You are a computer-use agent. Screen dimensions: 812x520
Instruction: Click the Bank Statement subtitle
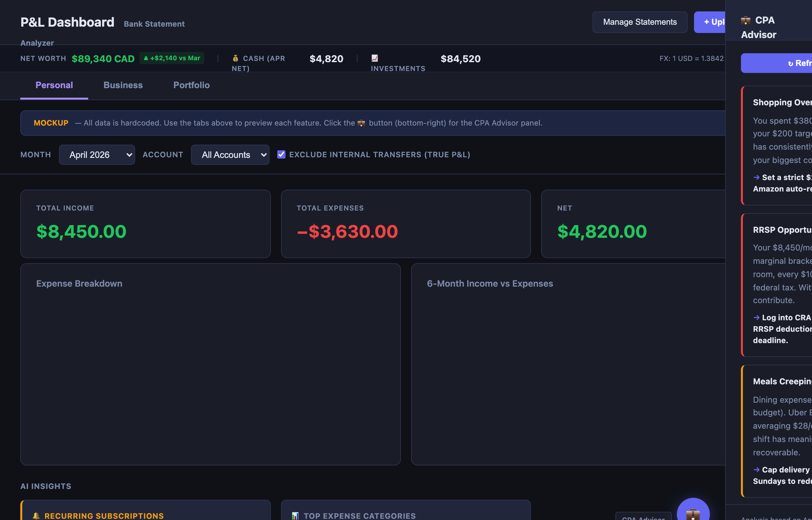tap(154, 24)
